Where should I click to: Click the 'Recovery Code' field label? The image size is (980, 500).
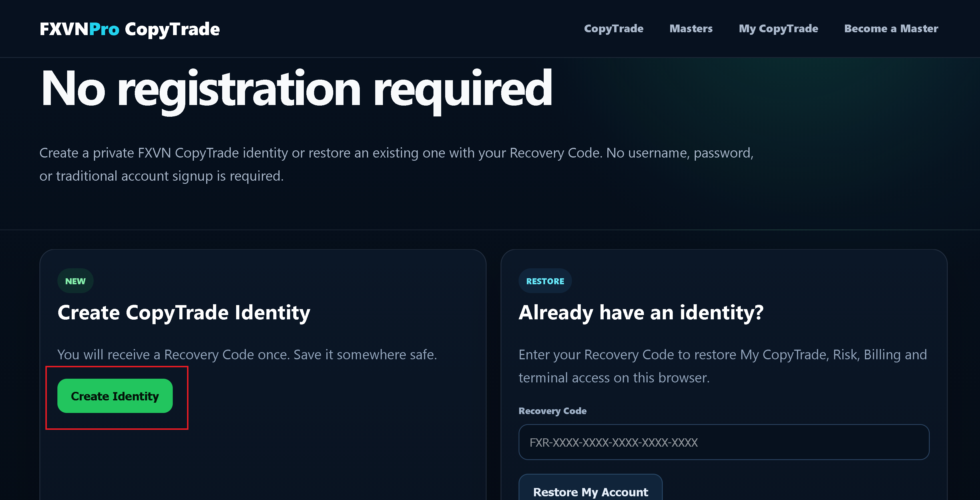[552, 411]
